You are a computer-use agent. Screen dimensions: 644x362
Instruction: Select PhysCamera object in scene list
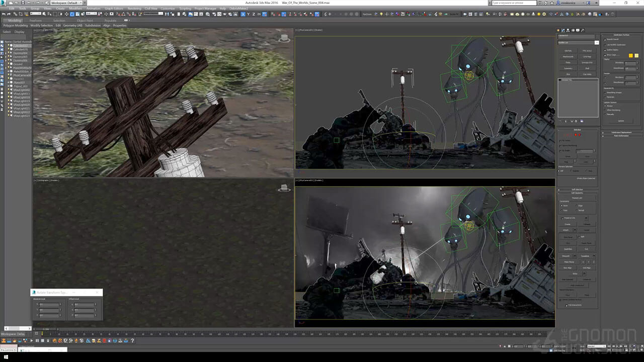click(21, 75)
